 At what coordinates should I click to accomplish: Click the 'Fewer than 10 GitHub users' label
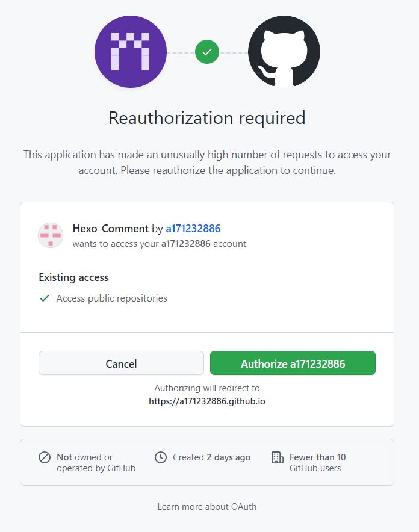pyautogui.click(x=318, y=462)
